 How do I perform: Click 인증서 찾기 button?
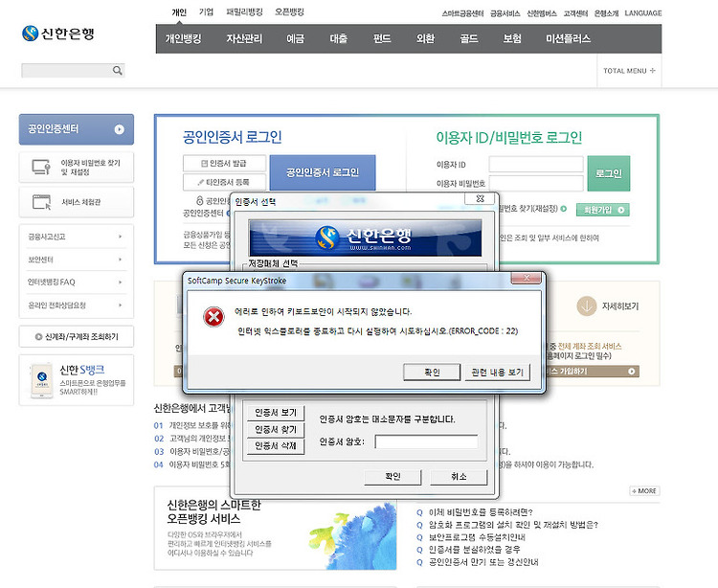pos(276,430)
